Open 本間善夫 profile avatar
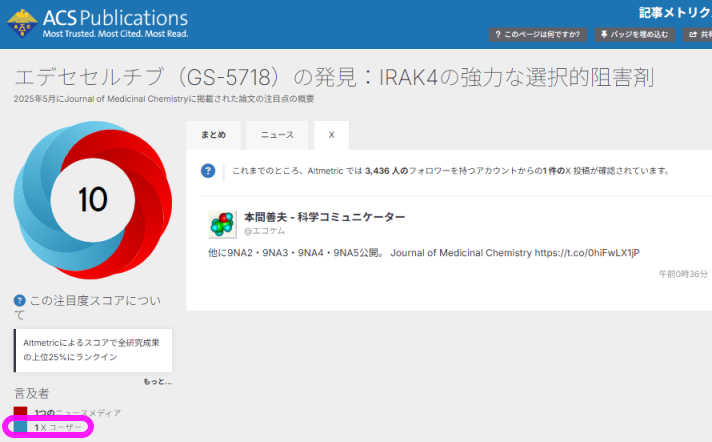The width and height of the screenshot is (712, 442). (x=222, y=224)
